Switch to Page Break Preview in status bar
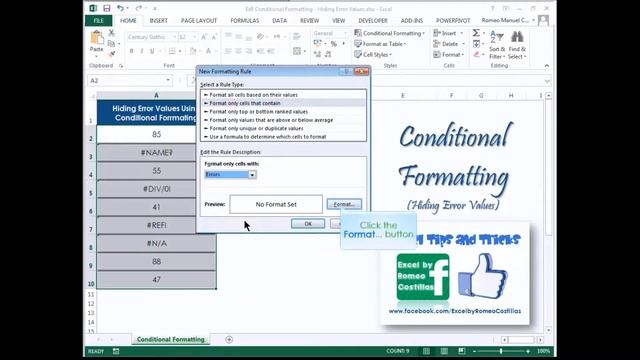 pyautogui.click(x=462, y=351)
